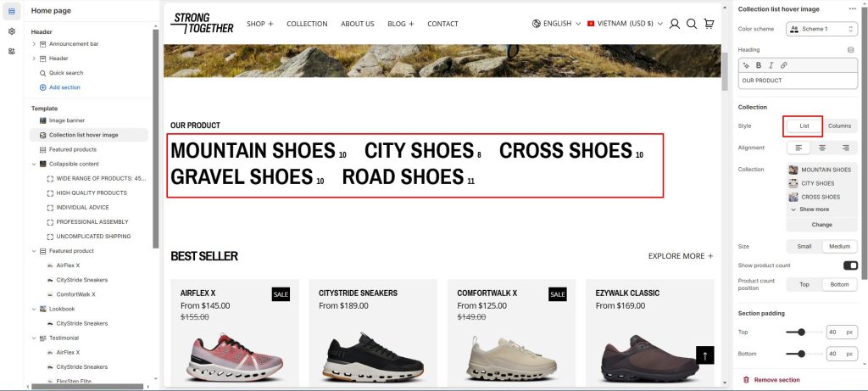This screenshot has width=868, height=391.
Task: Open COLLECTION in store navigation
Action: tap(307, 24)
